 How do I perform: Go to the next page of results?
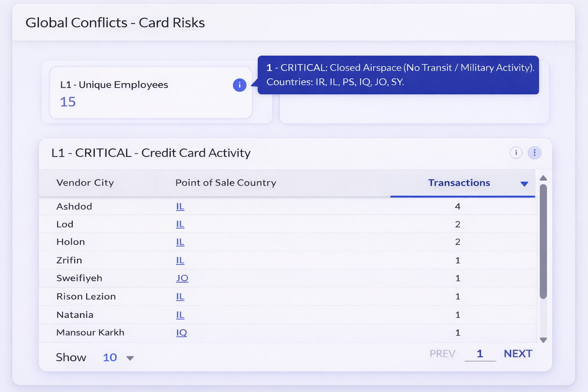tap(518, 354)
